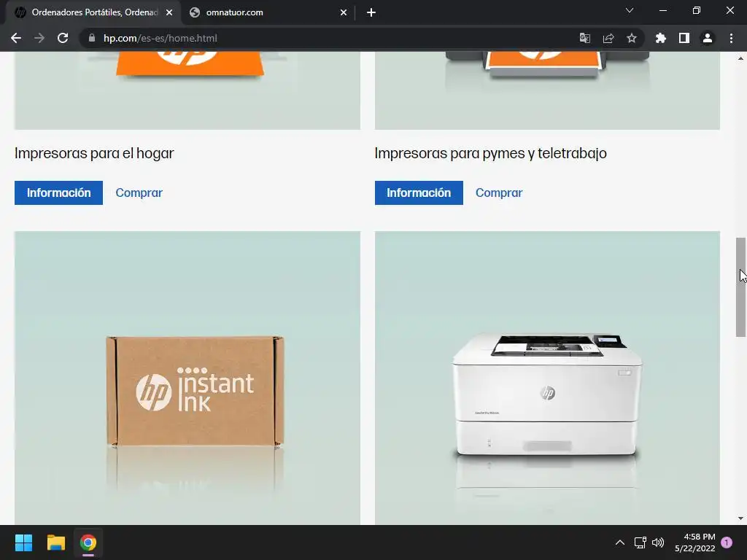Click Comprar under Impresoras para pymes y teletrabajo

click(x=499, y=192)
